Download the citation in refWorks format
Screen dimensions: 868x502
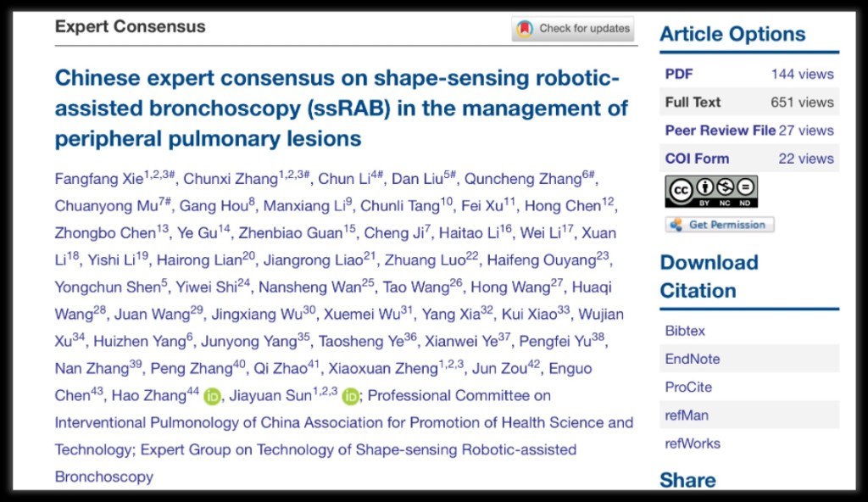(x=693, y=443)
